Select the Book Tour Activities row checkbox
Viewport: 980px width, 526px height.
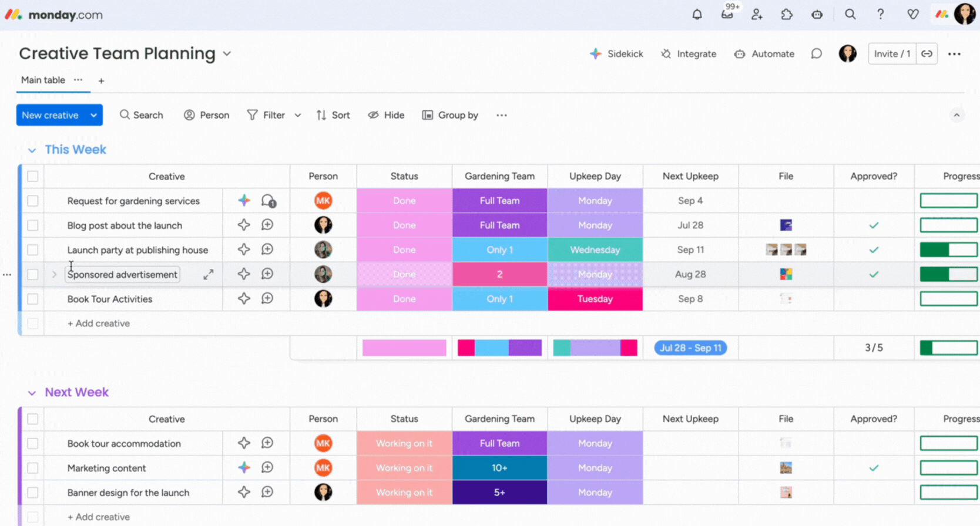[33, 299]
